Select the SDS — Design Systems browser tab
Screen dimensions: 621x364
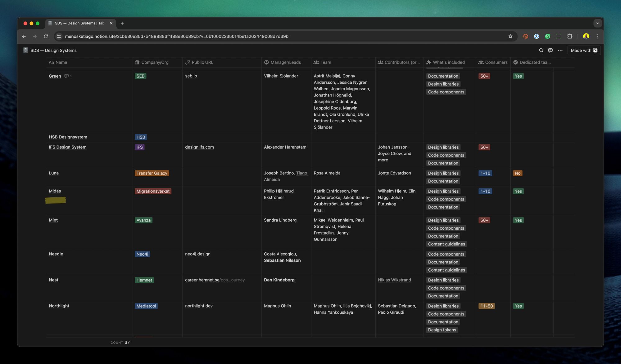point(81,23)
